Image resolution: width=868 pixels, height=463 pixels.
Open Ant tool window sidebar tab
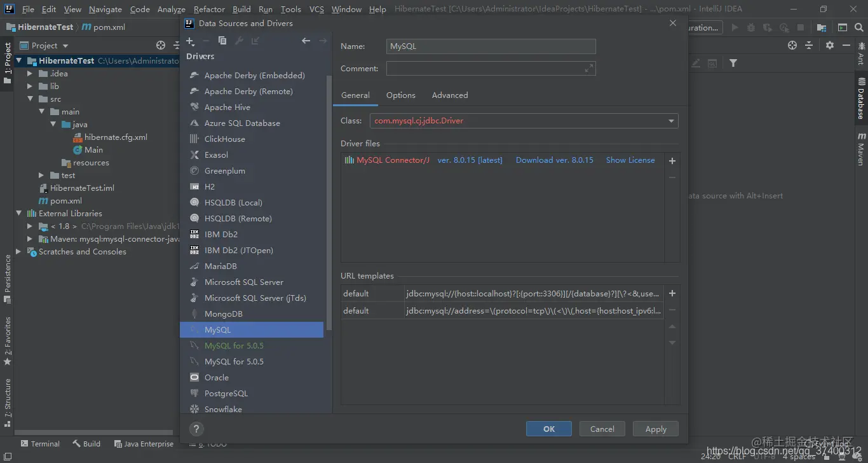click(x=862, y=53)
